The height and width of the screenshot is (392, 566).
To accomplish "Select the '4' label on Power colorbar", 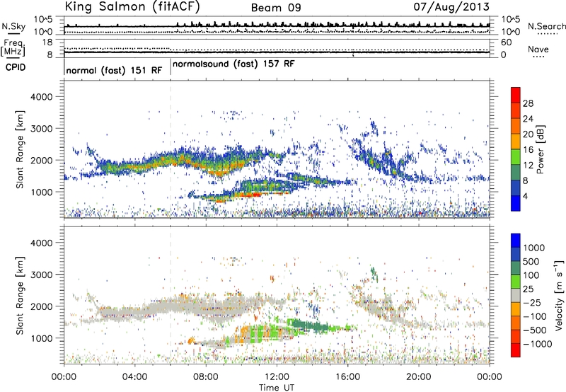I will click(x=526, y=196).
